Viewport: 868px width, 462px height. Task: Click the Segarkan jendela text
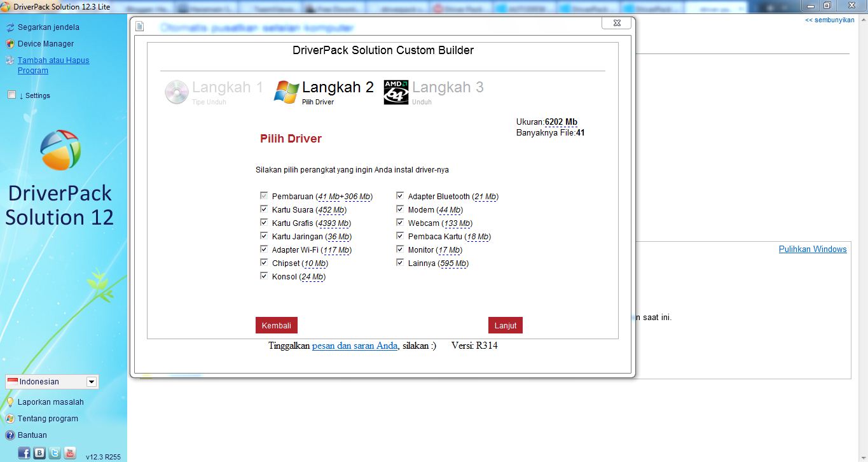pyautogui.click(x=48, y=27)
